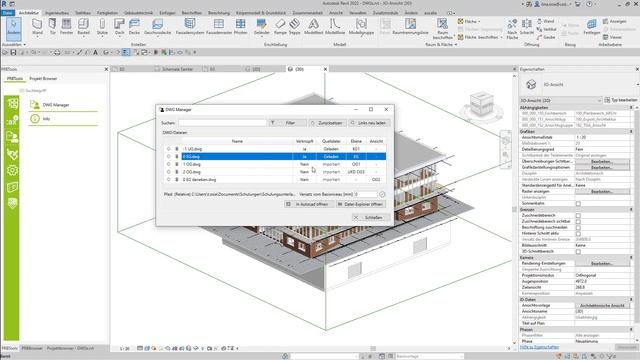Expand the Auswählen panel dropdown
This screenshot has width=640, height=360.
pos(14,44)
